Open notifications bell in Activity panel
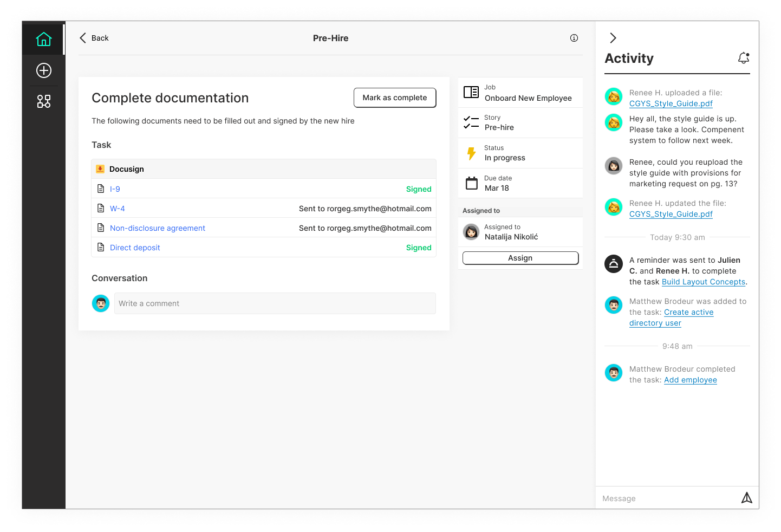Viewport: 781px width, 532px height. pos(744,58)
